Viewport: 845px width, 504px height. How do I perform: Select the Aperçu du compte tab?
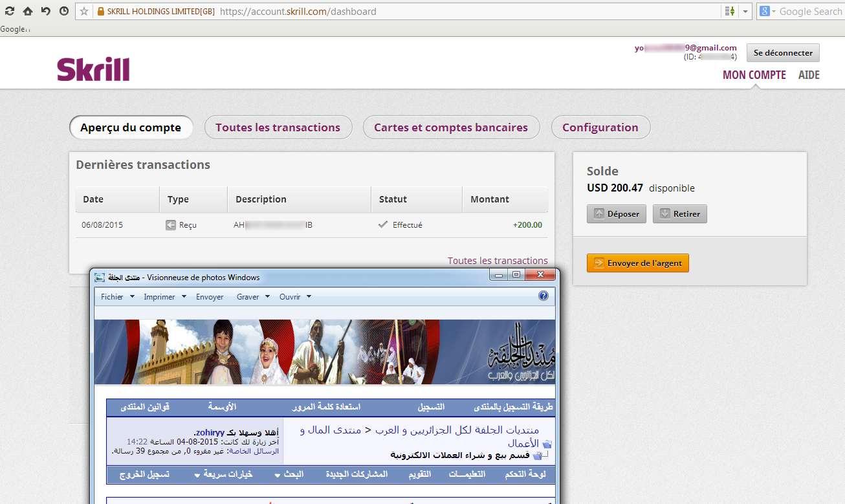pyautogui.click(x=131, y=127)
